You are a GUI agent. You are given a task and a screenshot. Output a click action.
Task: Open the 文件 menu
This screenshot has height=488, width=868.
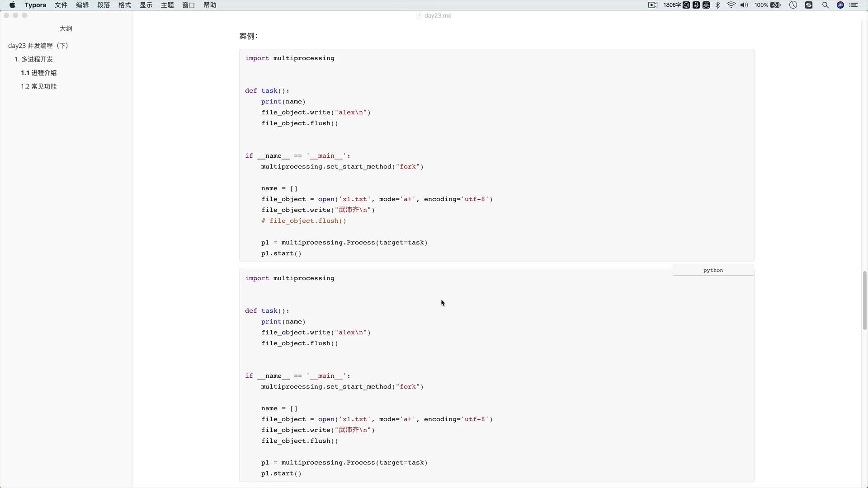point(61,5)
